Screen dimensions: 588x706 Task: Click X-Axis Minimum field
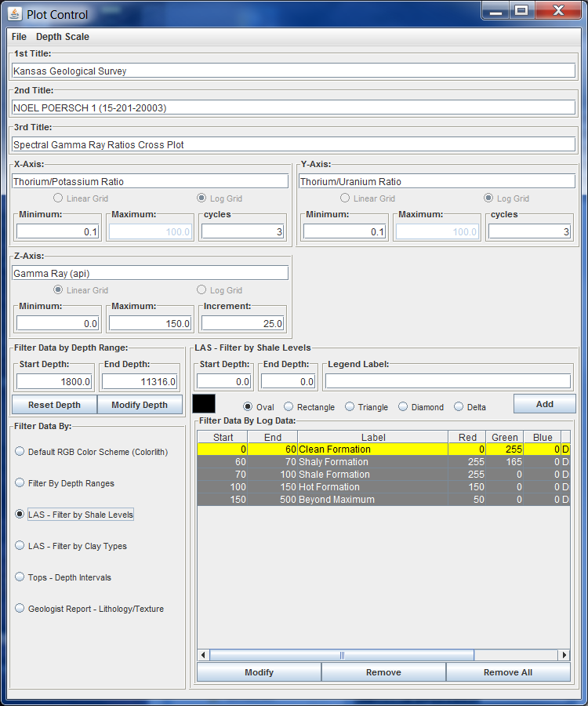click(57, 231)
